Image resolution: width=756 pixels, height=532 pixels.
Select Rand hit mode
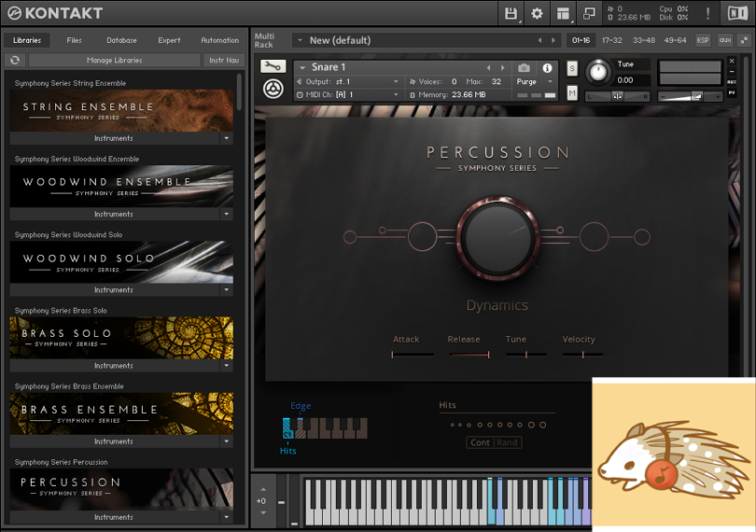click(507, 442)
